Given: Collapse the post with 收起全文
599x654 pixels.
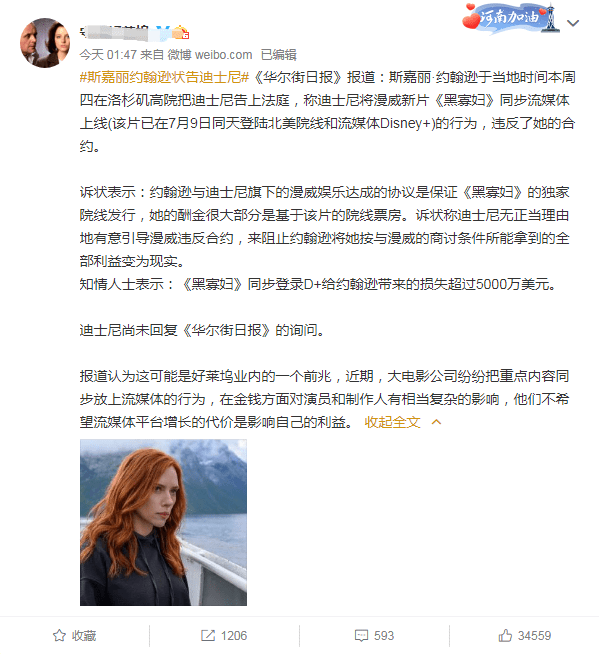Looking at the screenshot, I should 392,422.
